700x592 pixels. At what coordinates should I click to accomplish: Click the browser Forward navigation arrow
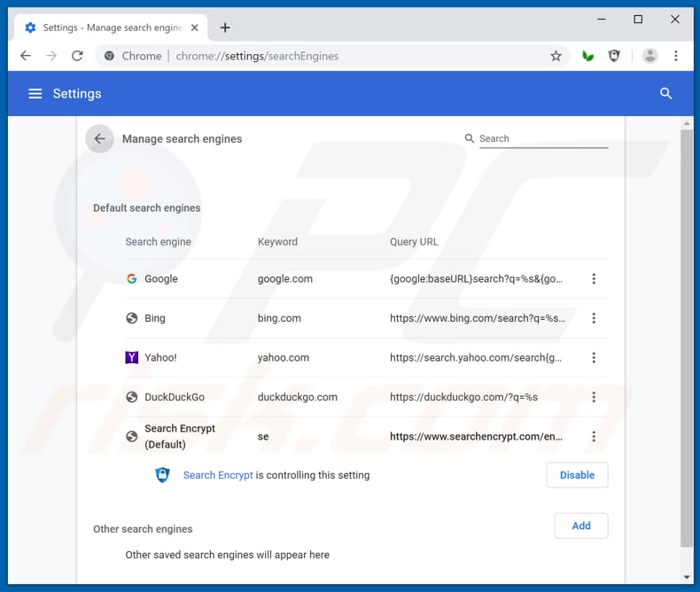pyautogui.click(x=51, y=56)
